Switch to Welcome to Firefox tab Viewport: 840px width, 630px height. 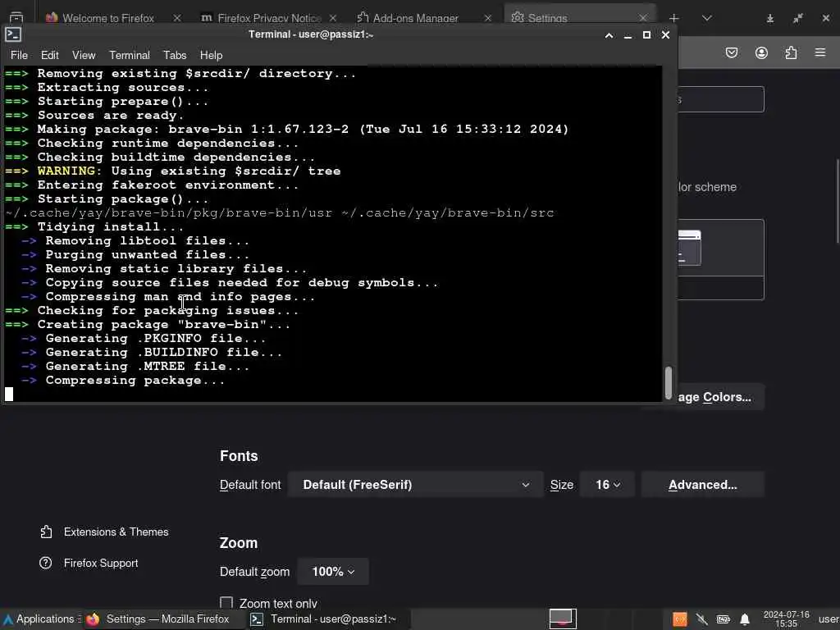tap(108, 18)
